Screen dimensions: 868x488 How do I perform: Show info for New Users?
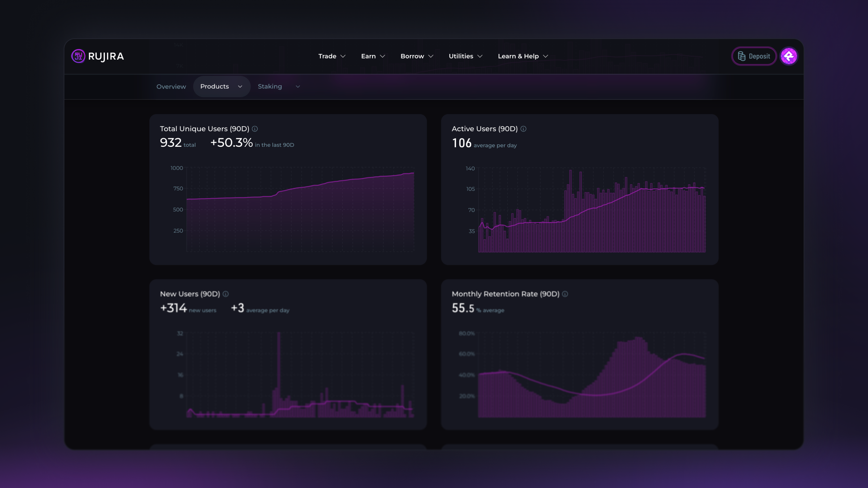click(226, 294)
